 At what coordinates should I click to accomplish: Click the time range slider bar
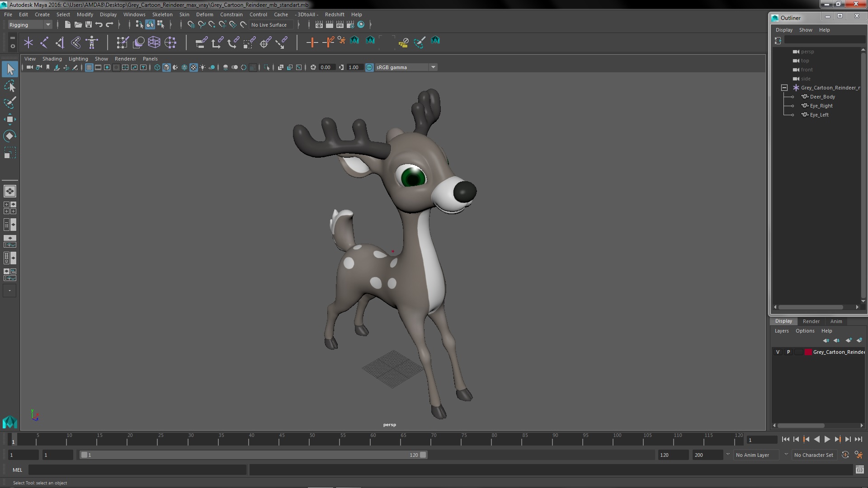pos(253,455)
